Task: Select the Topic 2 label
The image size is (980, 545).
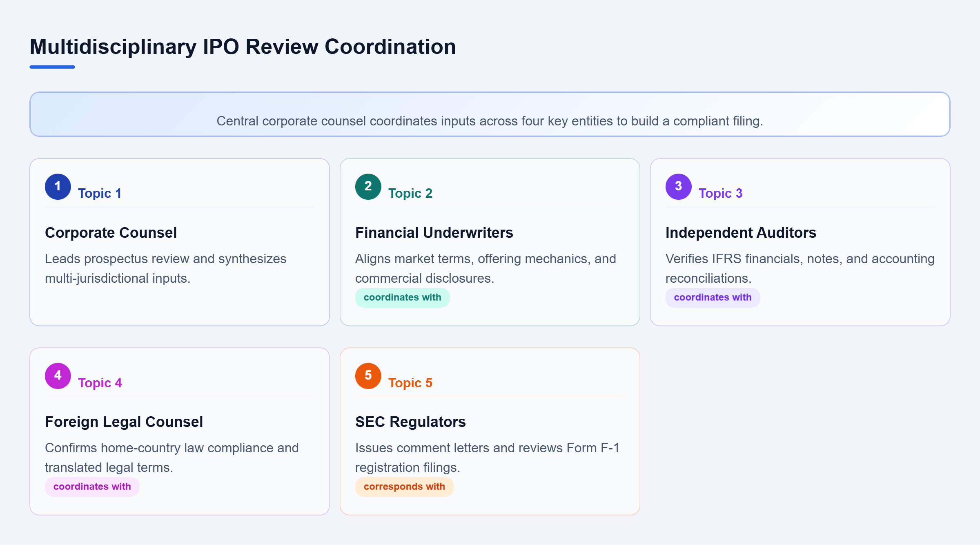Action: [410, 193]
